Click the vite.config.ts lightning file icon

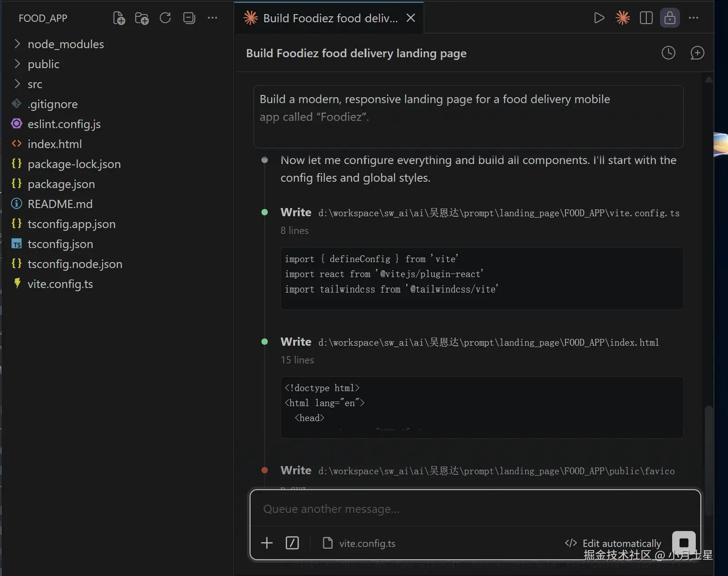pos(17,283)
